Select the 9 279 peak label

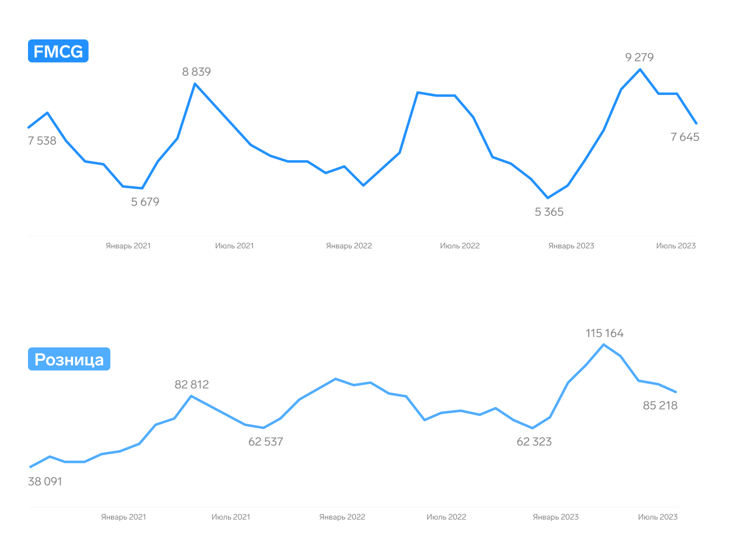coord(640,57)
